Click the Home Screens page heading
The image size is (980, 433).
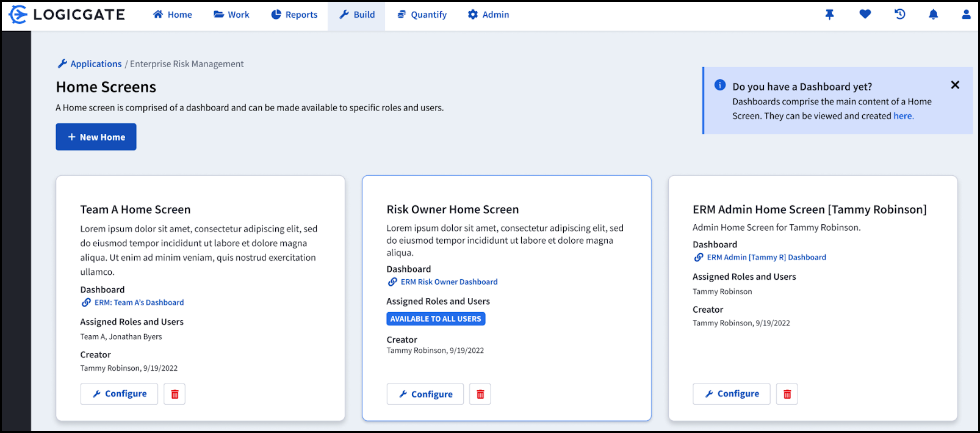tap(106, 87)
